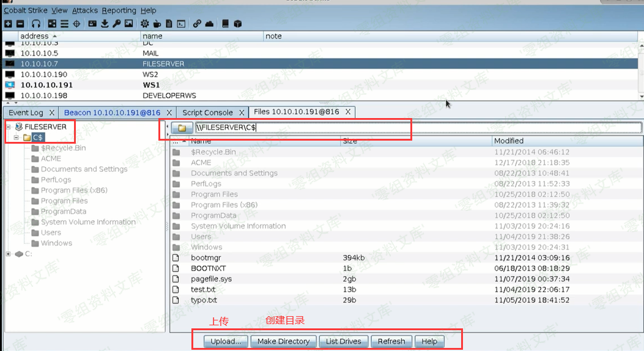Viewport: 644px width, 351px height.
Task: Expand the C: drive tree node
Action: 9,254
